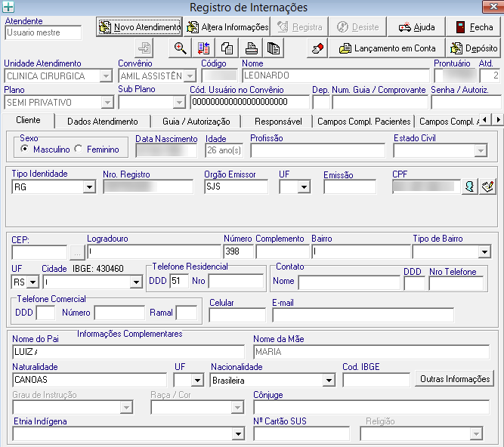Click the Nº Cartão SUS field

pyautogui.click(x=301, y=434)
